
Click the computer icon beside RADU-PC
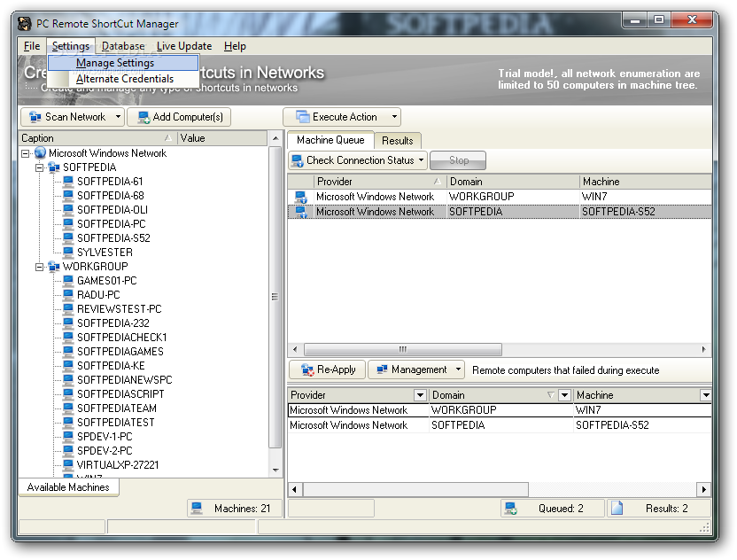click(68, 294)
